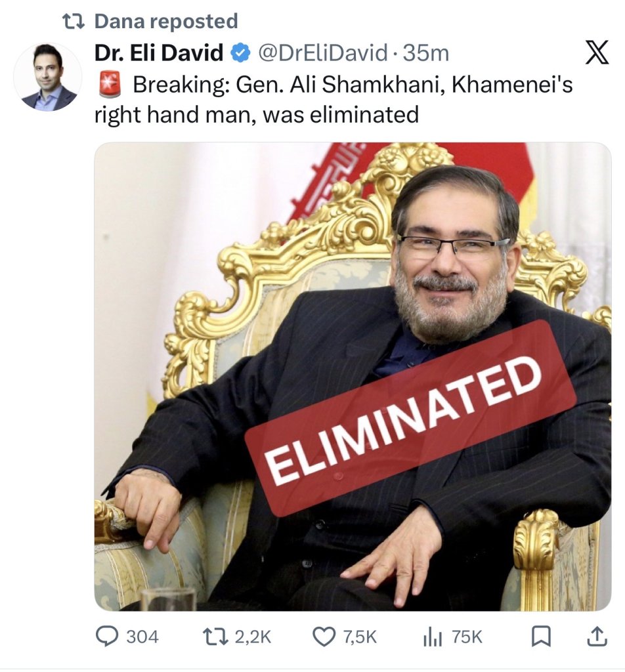Click the 7,5K likes count
This screenshot has height=672, width=625.
tap(360, 637)
